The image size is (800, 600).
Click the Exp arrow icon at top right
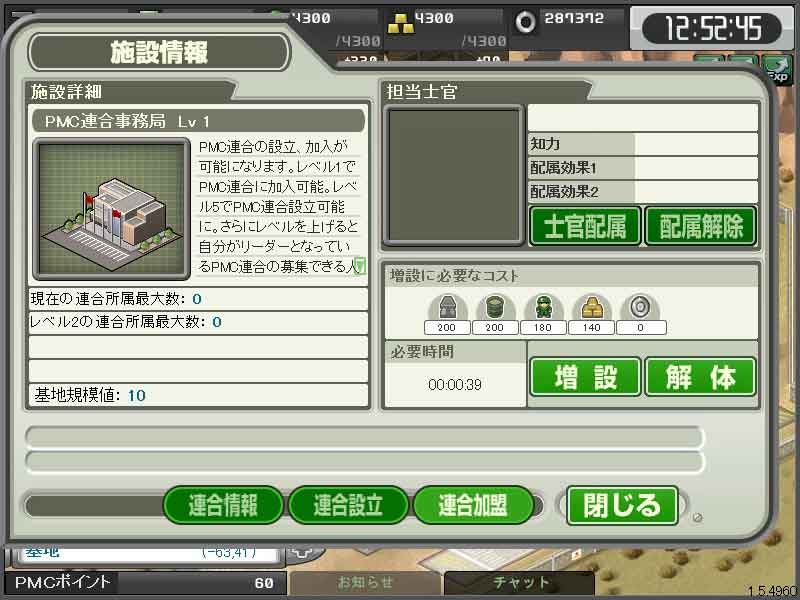(x=777, y=70)
